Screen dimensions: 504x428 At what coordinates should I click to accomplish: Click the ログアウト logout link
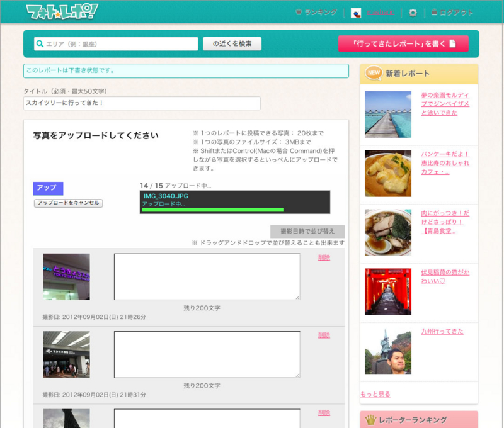[452, 13]
